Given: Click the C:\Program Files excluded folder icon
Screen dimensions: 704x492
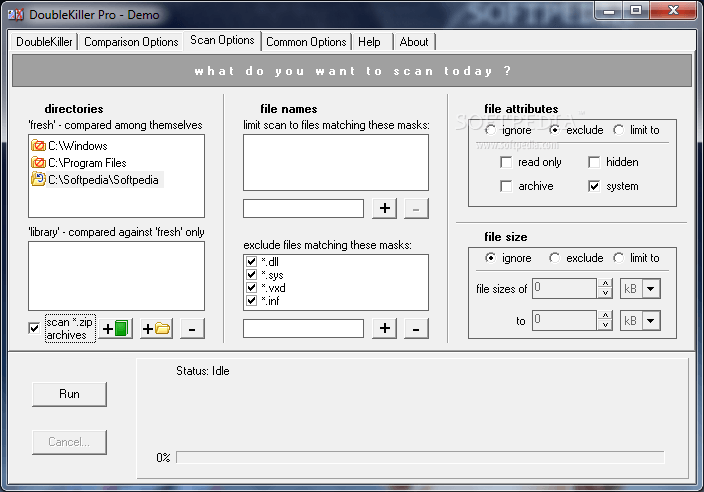Looking at the screenshot, I should pos(38,163).
